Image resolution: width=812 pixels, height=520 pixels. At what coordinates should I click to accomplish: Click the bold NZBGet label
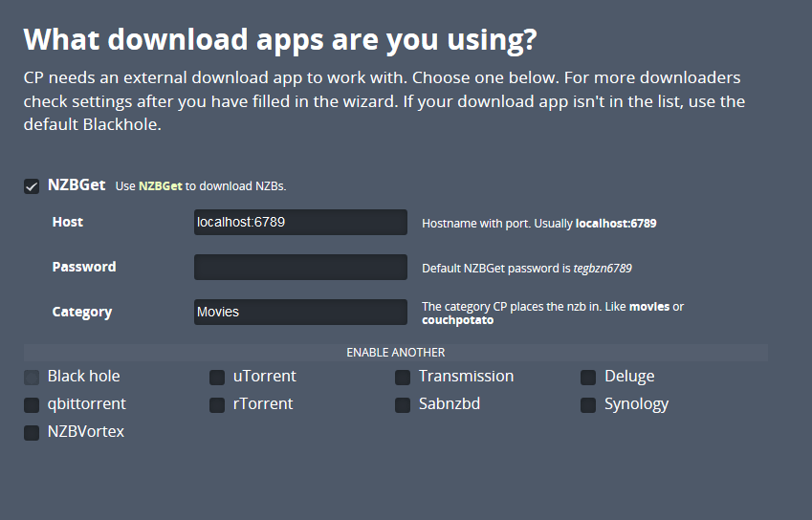(x=77, y=185)
